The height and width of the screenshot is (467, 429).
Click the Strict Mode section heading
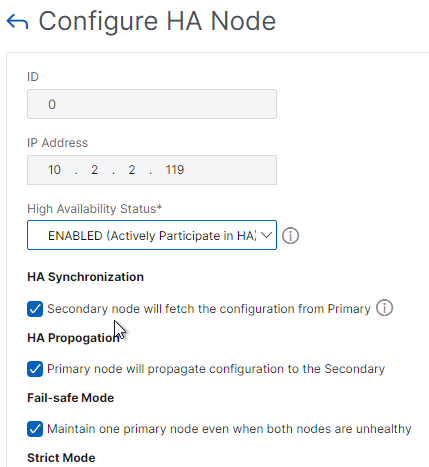point(61,458)
